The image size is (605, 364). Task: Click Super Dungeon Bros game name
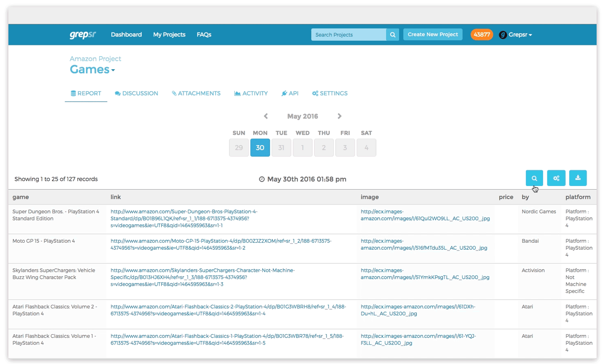(x=56, y=215)
